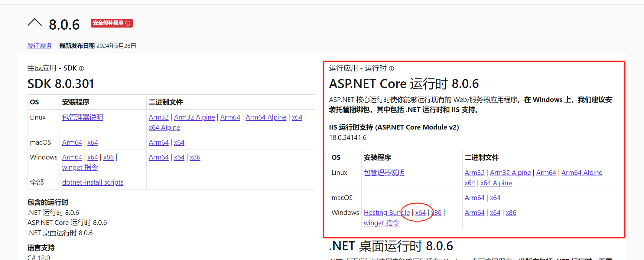Download SDK Windows x86 installer
Image resolution: width=644 pixels, height=260 pixels.
click(x=109, y=157)
